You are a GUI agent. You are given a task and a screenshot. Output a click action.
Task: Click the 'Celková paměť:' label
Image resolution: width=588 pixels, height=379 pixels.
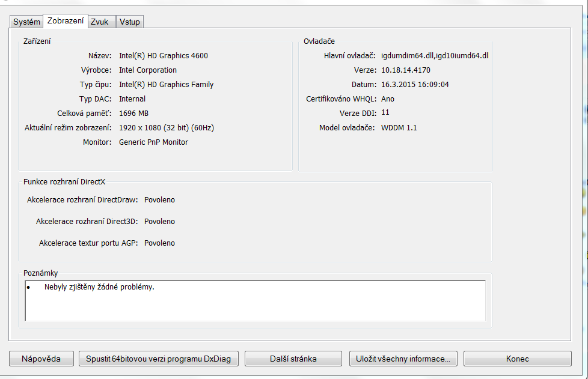[84, 113]
